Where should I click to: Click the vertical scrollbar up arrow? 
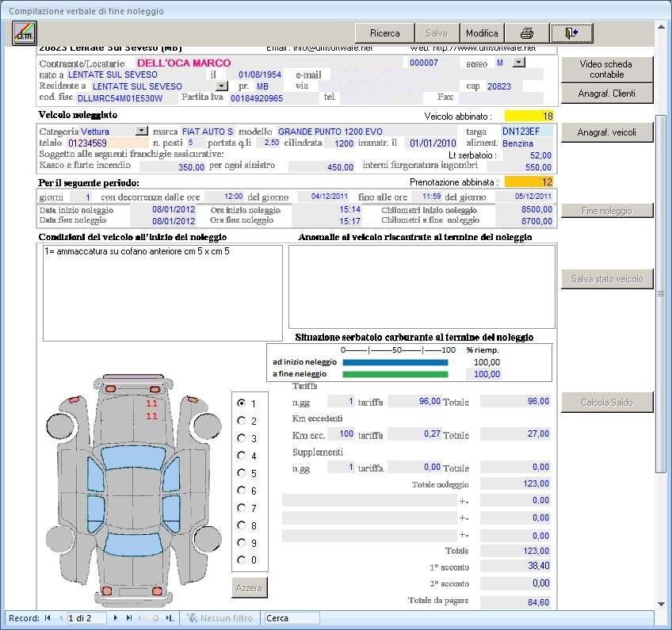click(661, 27)
